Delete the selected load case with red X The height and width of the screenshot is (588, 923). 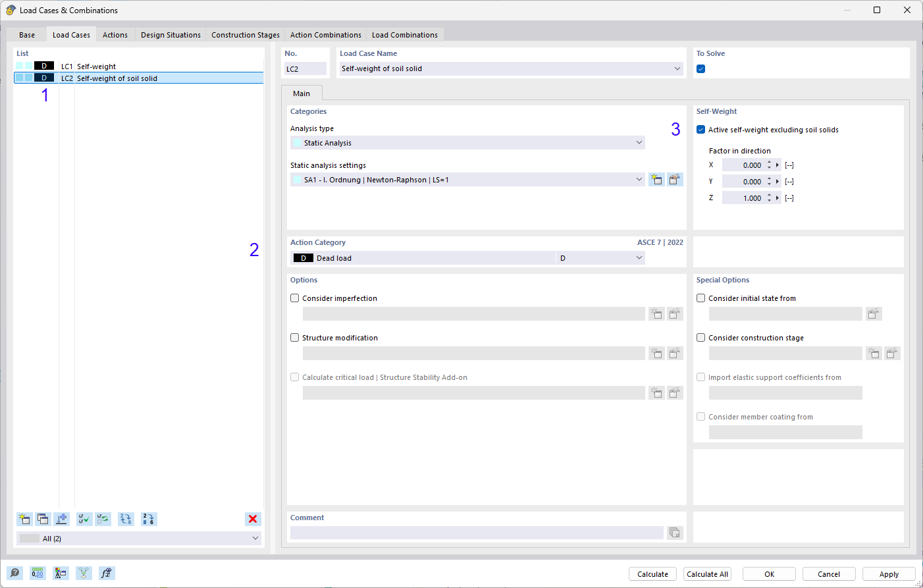253,519
